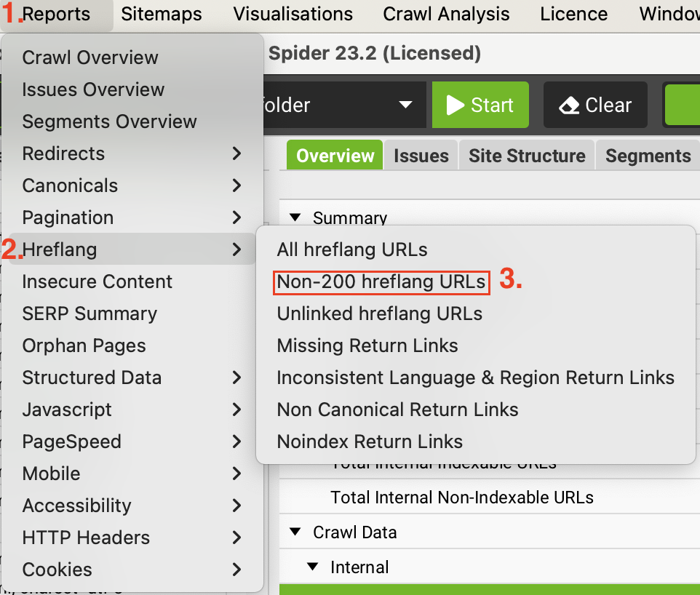Select Total Internal Non-Indexable URLs row

tap(462, 498)
